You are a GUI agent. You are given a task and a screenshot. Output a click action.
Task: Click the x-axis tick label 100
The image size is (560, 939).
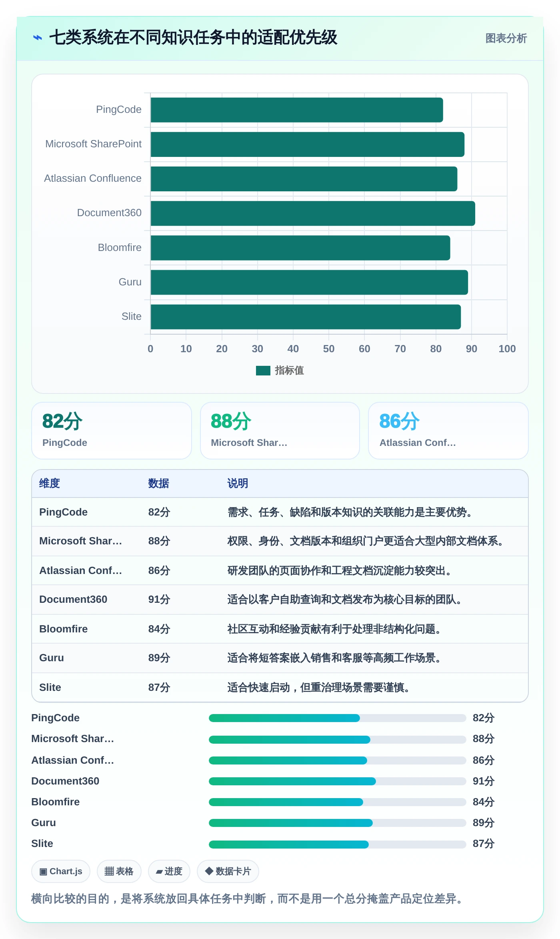coord(507,349)
